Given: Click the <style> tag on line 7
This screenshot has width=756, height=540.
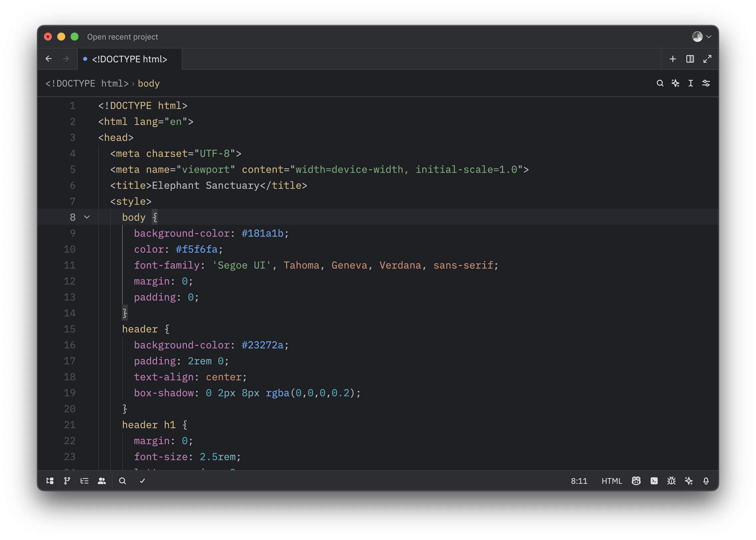Looking at the screenshot, I should [131, 202].
